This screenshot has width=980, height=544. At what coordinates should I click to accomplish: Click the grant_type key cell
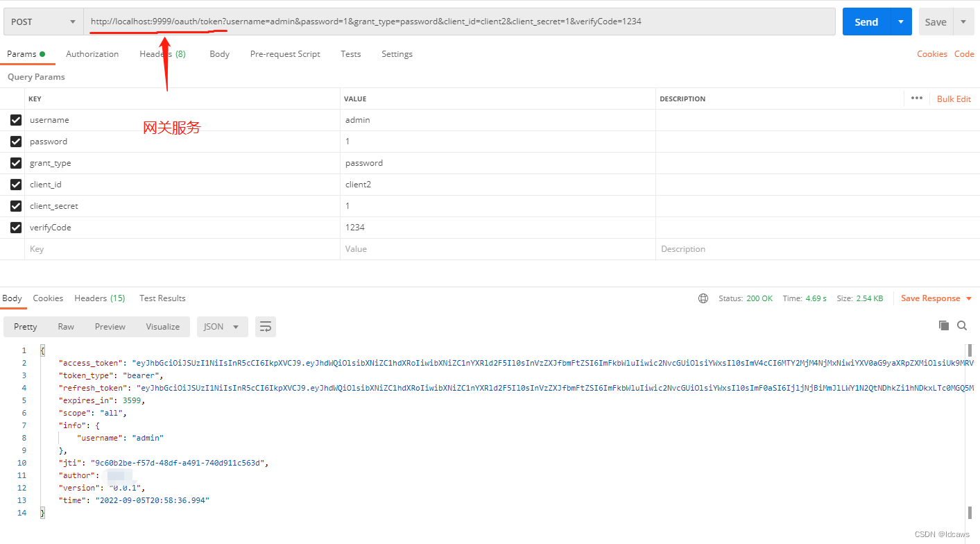[x=182, y=163]
